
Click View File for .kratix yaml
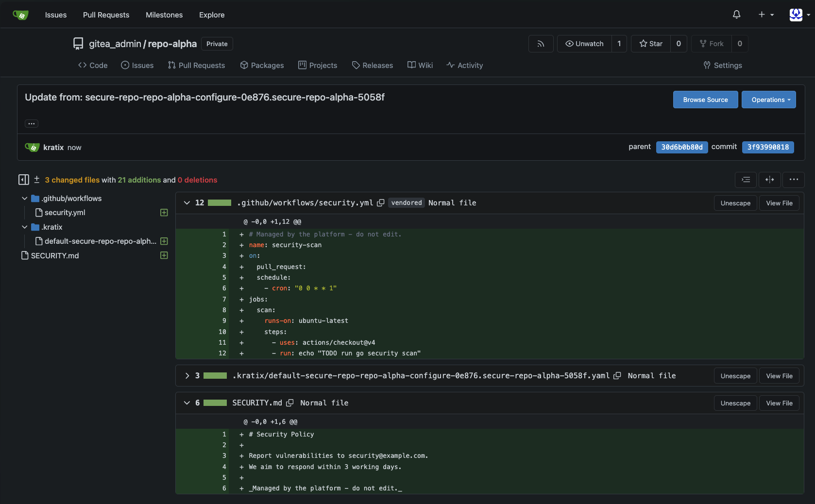click(779, 376)
